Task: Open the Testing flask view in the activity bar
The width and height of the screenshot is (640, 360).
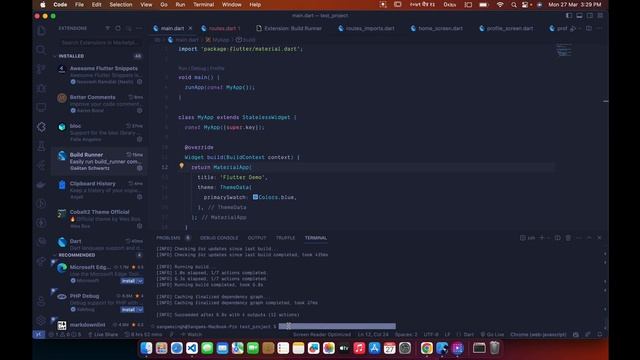Action: 41,146
